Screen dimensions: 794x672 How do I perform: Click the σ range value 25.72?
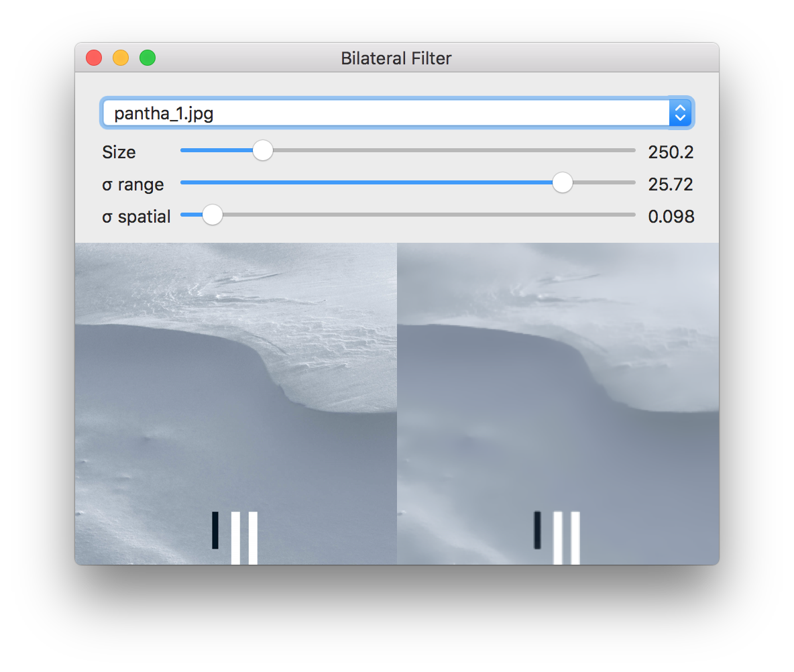click(x=671, y=184)
